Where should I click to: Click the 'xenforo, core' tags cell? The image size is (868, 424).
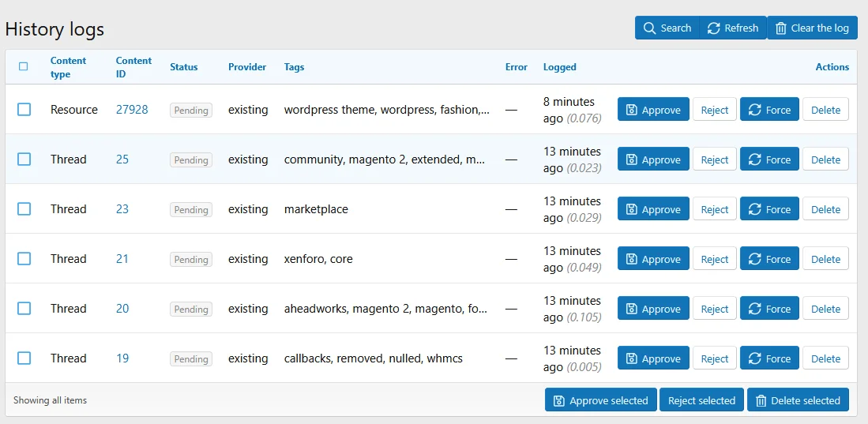pyautogui.click(x=318, y=259)
